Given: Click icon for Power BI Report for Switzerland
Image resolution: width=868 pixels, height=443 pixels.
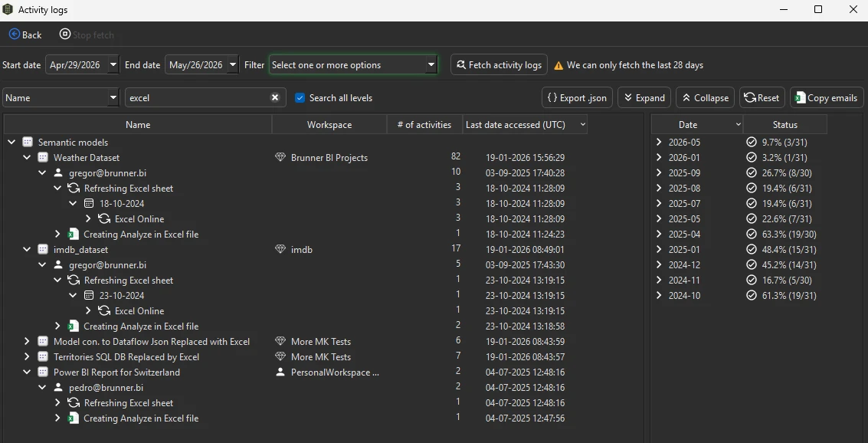Looking at the screenshot, I should point(43,372).
